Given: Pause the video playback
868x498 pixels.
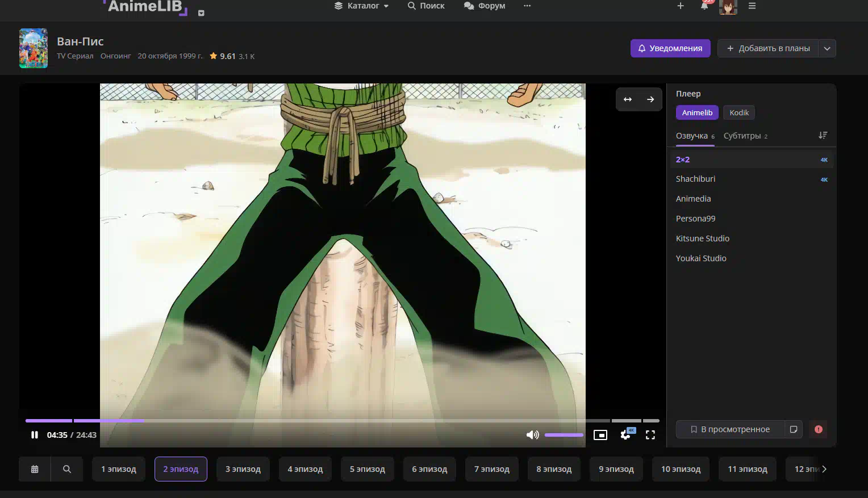Looking at the screenshot, I should (35, 435).
